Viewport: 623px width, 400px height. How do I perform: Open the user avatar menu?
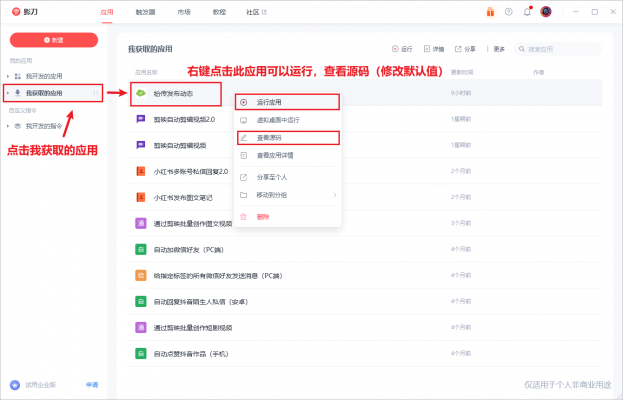pyautogui.click(x=546, y=12)
